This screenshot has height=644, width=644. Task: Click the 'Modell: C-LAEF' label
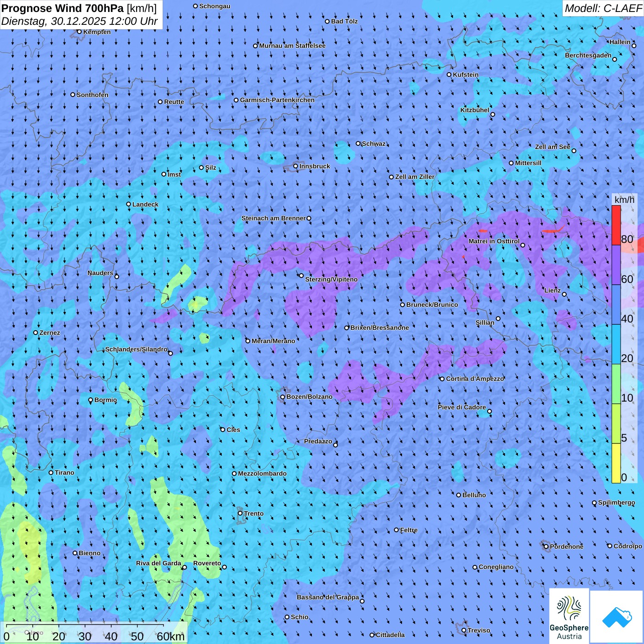coord(603,8)
